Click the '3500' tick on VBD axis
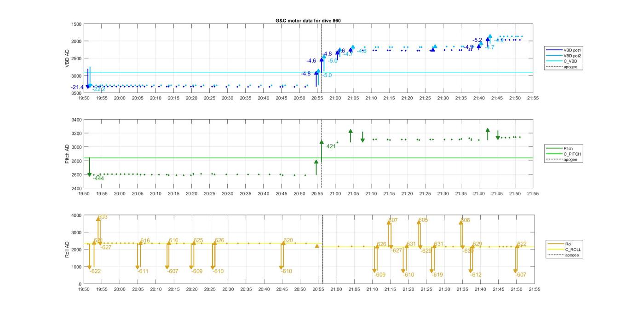This screenshot has height=319, width=644. (76, 93)
